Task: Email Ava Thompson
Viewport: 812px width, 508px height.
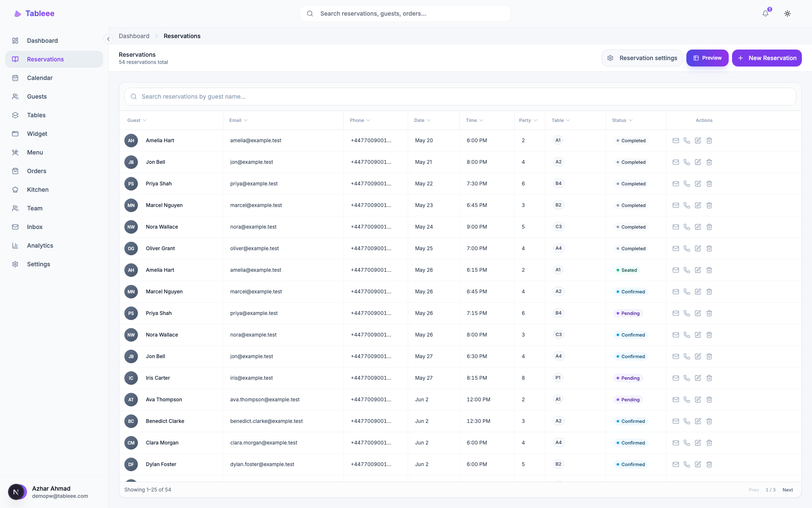Action: pos(676,400)
